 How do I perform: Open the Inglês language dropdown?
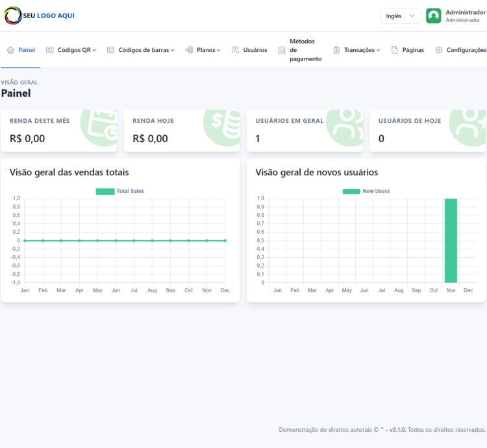[401, 16]
